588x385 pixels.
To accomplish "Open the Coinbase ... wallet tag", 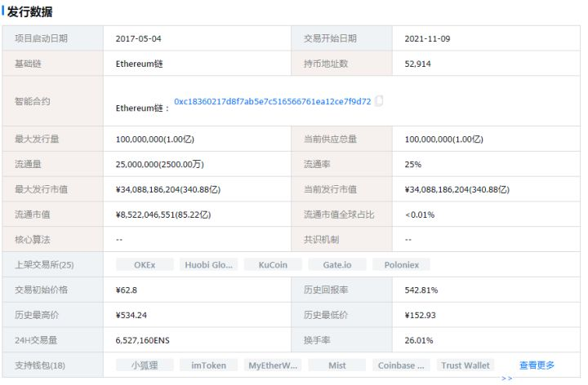I will pyautogui.click(x=401, y=365).
